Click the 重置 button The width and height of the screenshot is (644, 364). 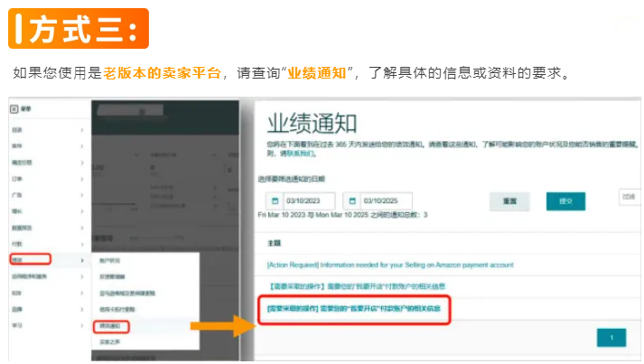(x=509, y=201)
